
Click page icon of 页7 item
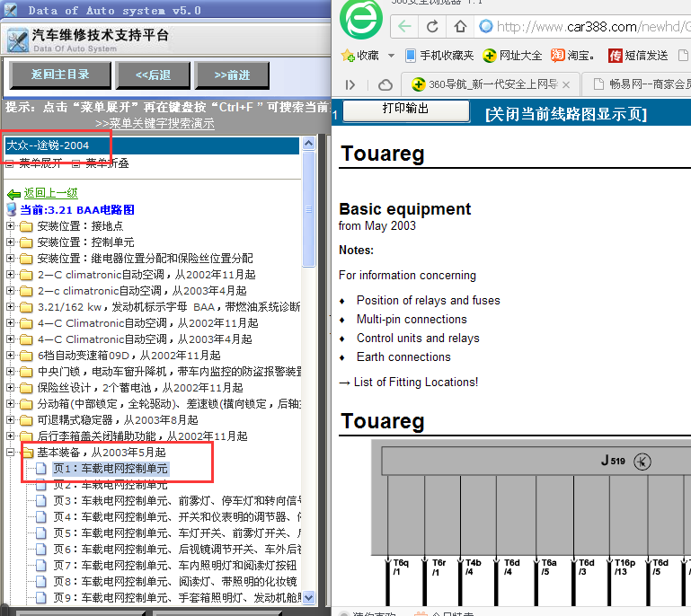point(41,566)
